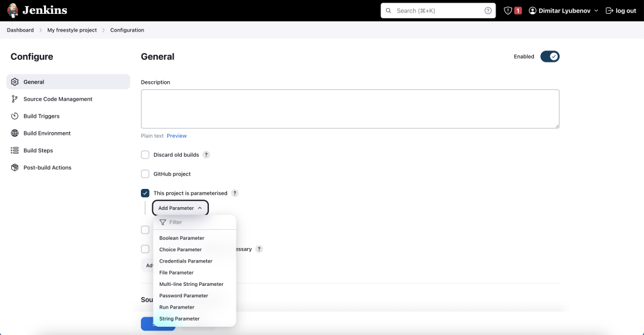Click into the Description text area
644x335 pixels.
tap(350, 109)
